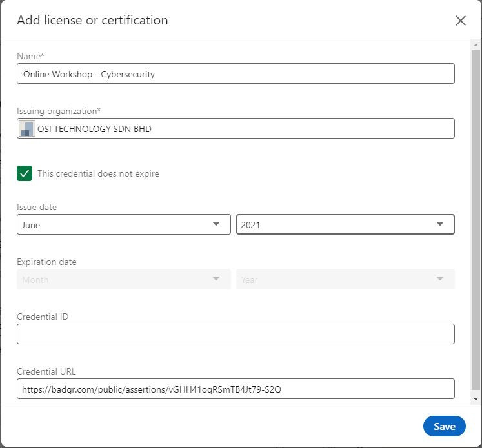
Task: Click the empty Credential ID field
Action: (x=236, y=334)
